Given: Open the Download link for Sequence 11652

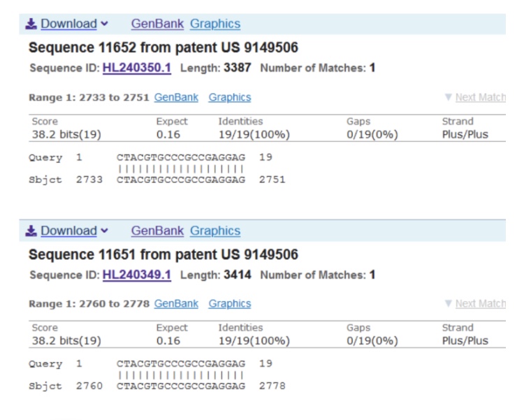Looking at the screenshot, I should (x=68, y=24).
